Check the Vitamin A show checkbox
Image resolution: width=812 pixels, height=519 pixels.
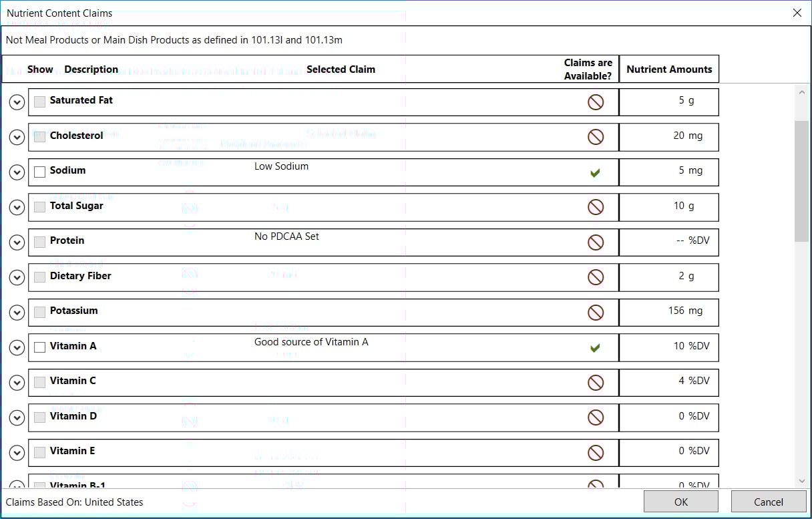pos(40,347)
